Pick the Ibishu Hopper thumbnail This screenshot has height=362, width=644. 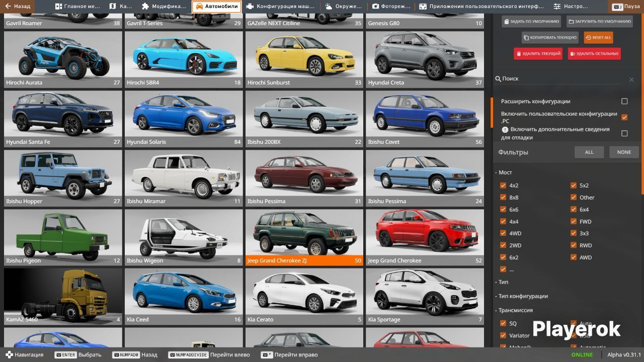pos(63,178)
